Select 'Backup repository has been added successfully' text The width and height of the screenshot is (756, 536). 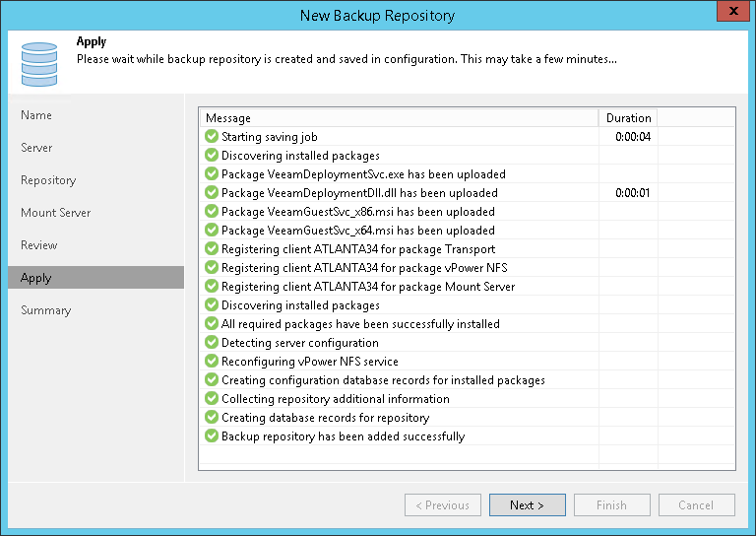[343, 436]
